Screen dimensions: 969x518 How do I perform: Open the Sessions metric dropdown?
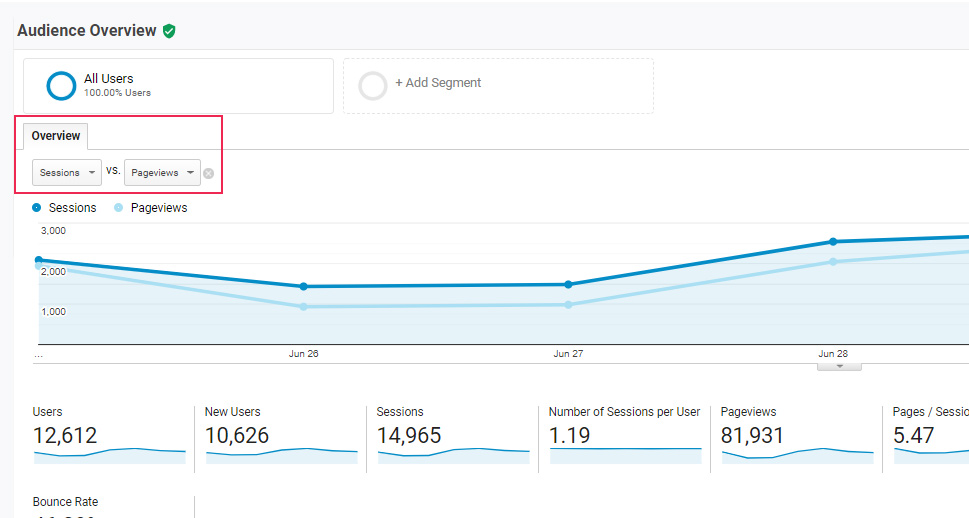tap(67, 172)
